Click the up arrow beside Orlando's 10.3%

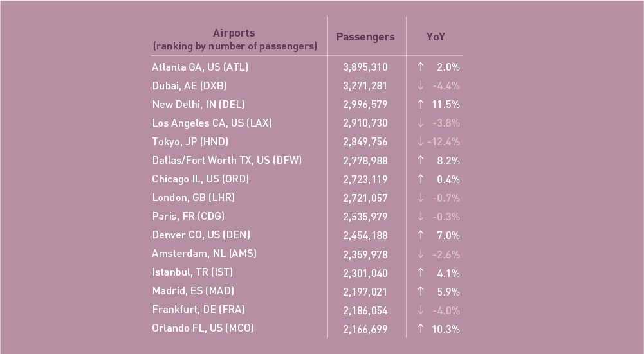point(420,328)
